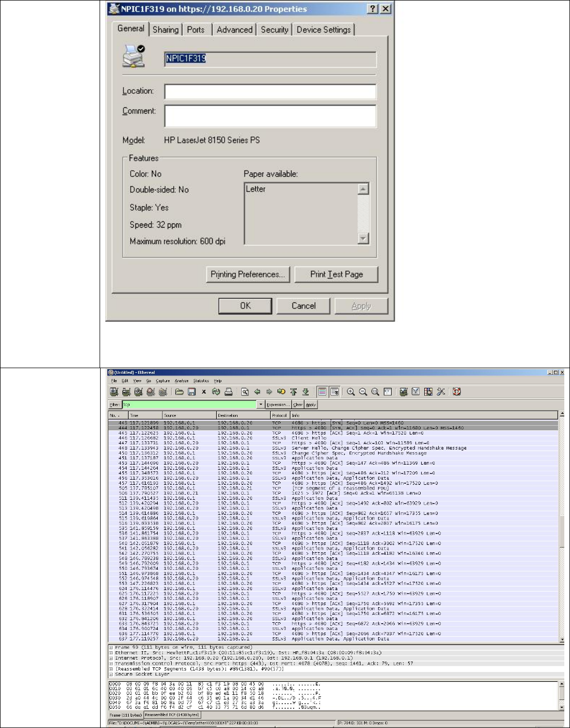Open the Statistics menu in Ethereal
The image size is (570, 728).
point(201,381)
